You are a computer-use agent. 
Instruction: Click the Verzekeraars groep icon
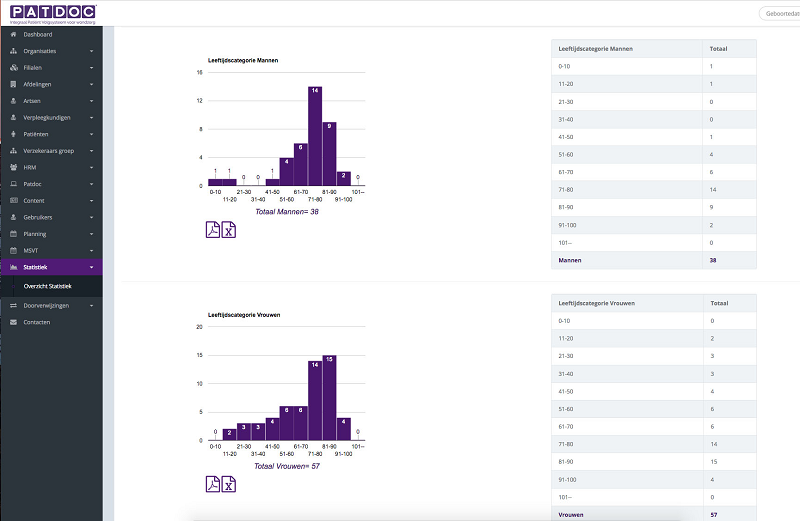point(13,151)
